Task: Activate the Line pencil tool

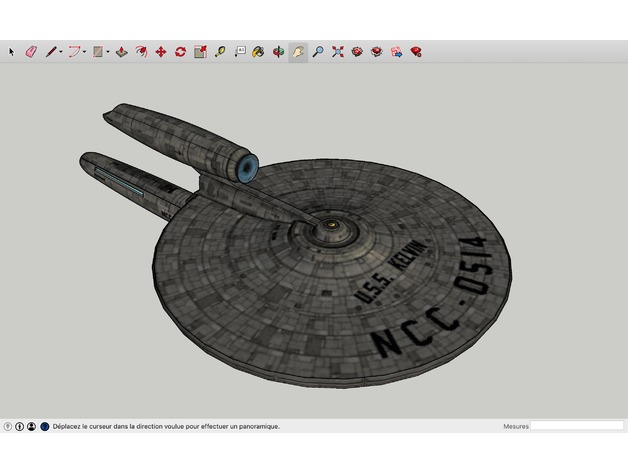Action: (x=51, y=52)
